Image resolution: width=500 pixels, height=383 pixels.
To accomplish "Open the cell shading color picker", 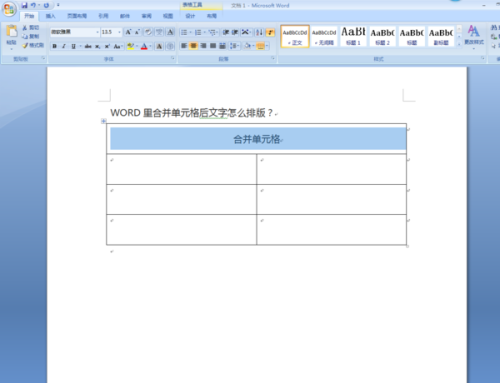I will click(x=248, y=46).
